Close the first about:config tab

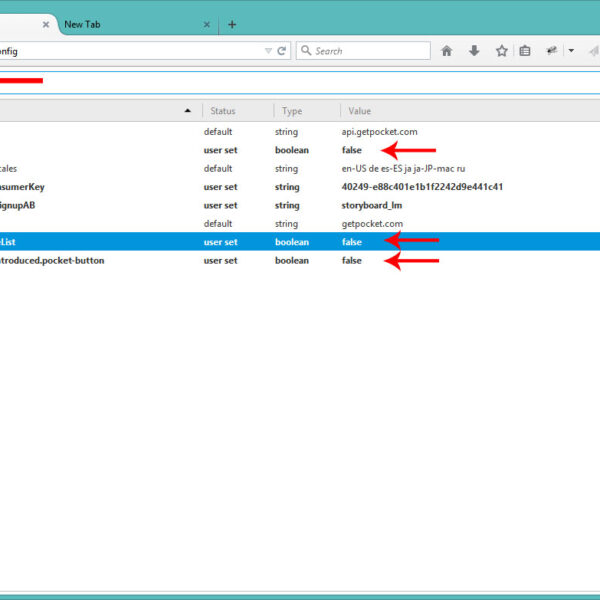tap(45, 24)
